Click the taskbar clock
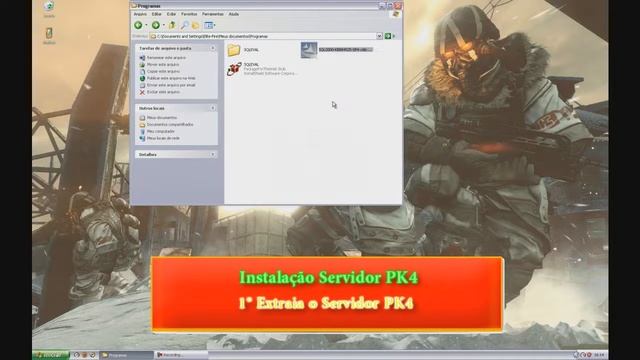The width and height of the screenshot is (640, 360). point(599,355)
